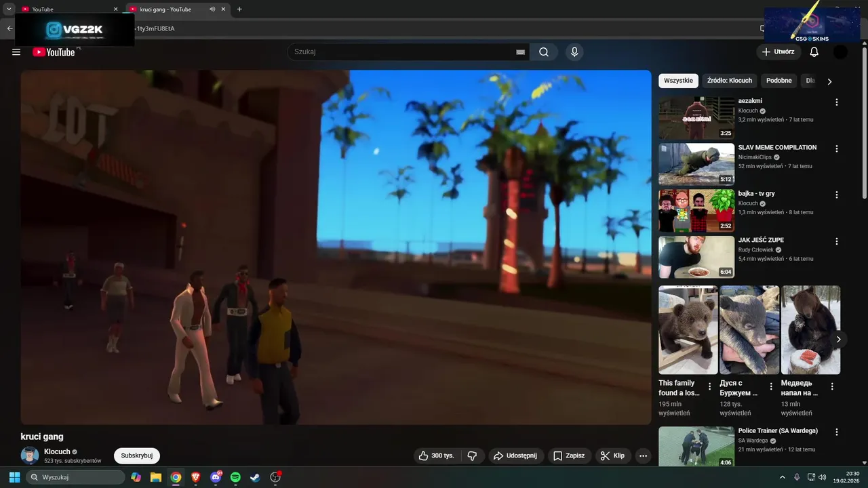The image size is (868, 488).
Task: Open Spotify from the taskbar
Action: point(235,477)
